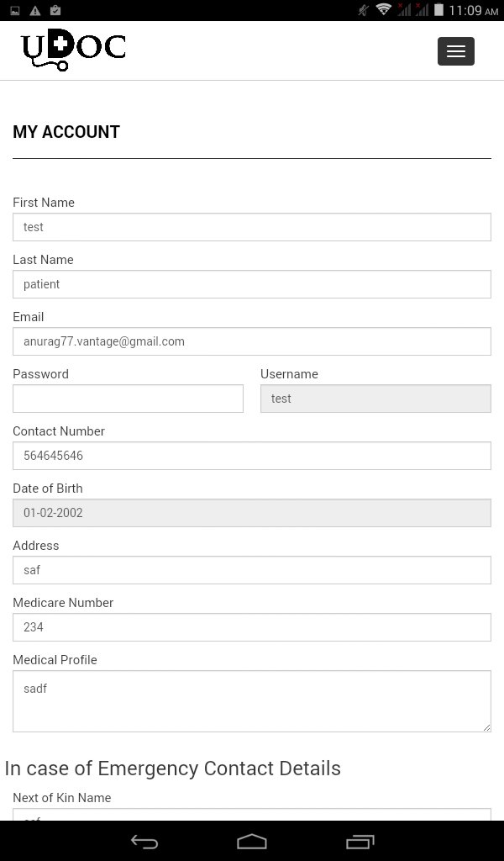
Task: Tap the Android home navigation icon
Action: coord(252,841)
